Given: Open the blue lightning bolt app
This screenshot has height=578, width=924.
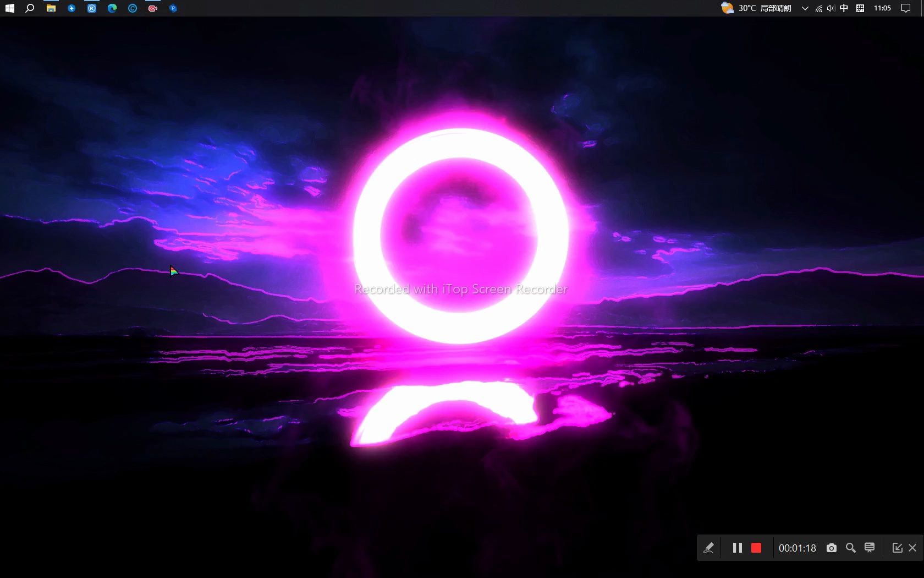Looking at the screenshot, I should click(x=71, y=8).
